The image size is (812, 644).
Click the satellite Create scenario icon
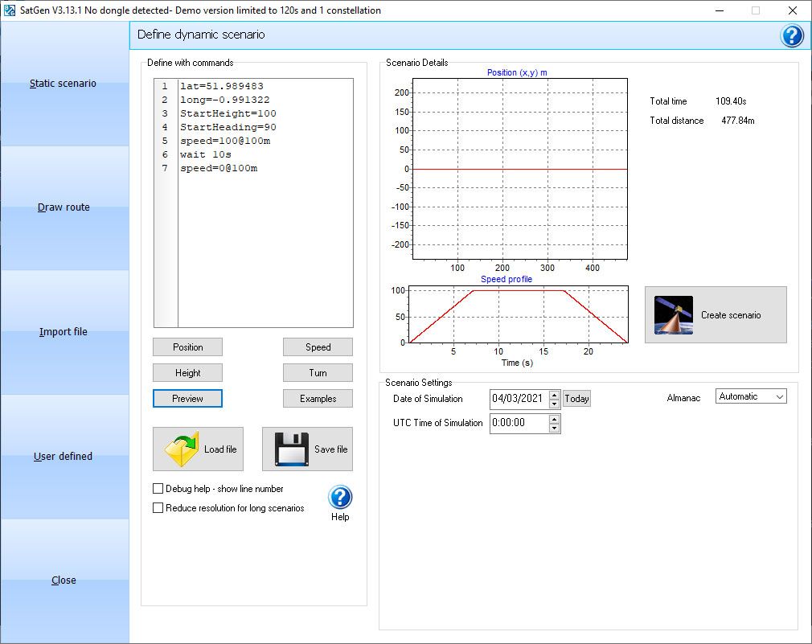673,314
